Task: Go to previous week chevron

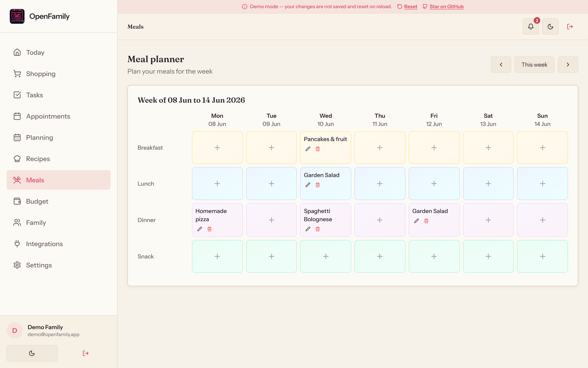Action: 501,64
